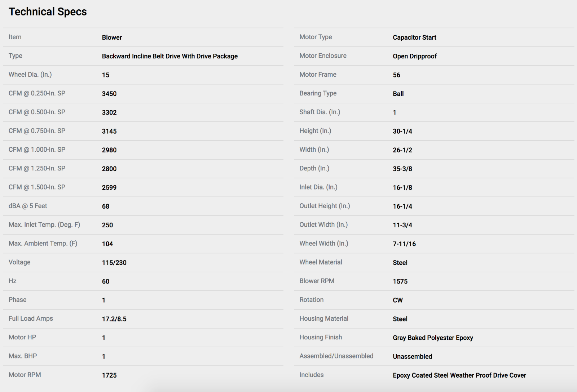Click the outlet width value 11-3/4

pyautogui.click(x=402, y=225)
